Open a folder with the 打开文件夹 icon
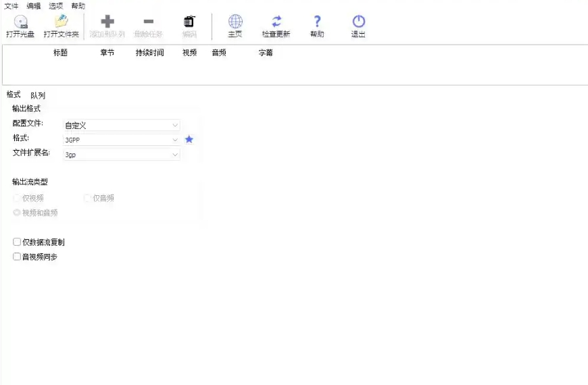 tap(62, 23)
